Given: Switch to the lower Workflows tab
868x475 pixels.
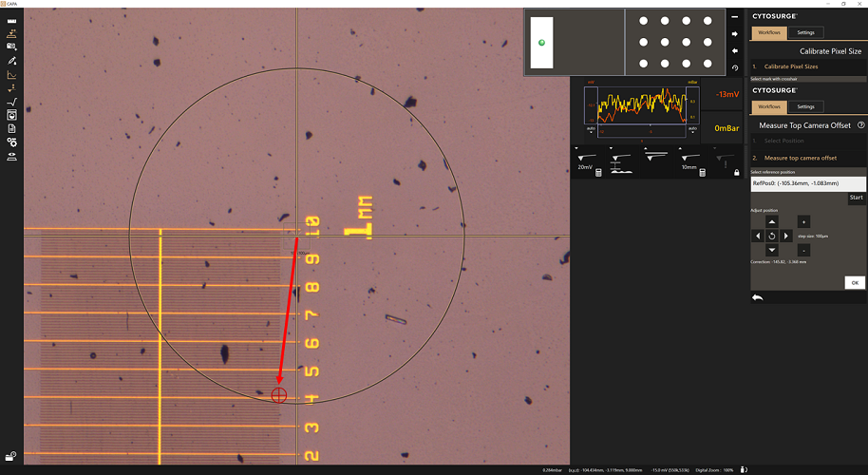Looking at the screenshot, I should [x=769, y=106].
